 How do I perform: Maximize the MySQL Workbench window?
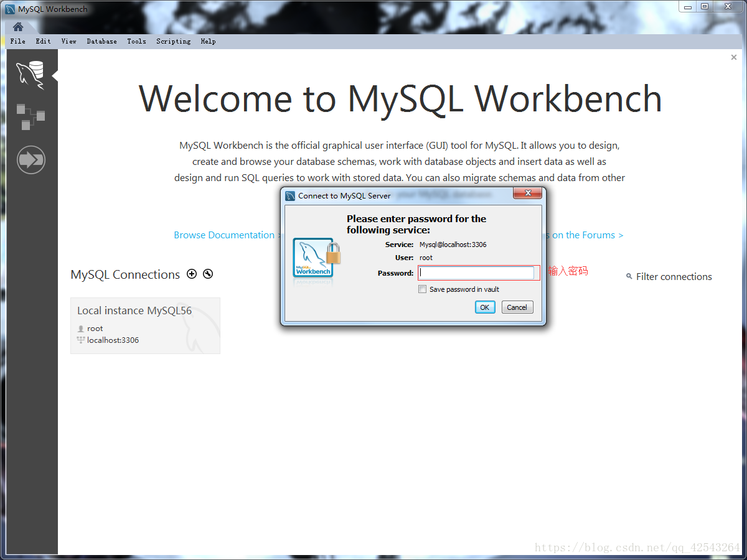pos(705,7)
